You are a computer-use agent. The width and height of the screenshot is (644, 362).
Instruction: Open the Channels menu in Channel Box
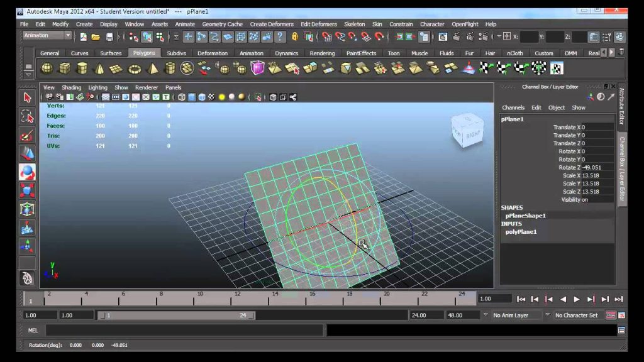(x=513, y=107)
